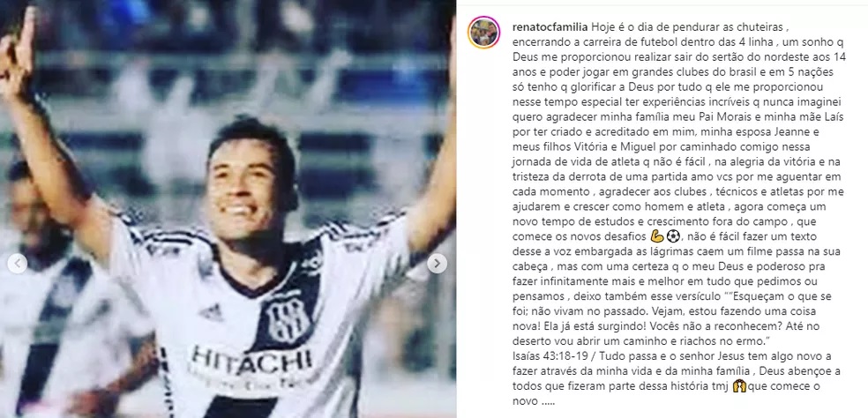
Task: Go to the next photo in carousel
Action: (x=438, y=264)
